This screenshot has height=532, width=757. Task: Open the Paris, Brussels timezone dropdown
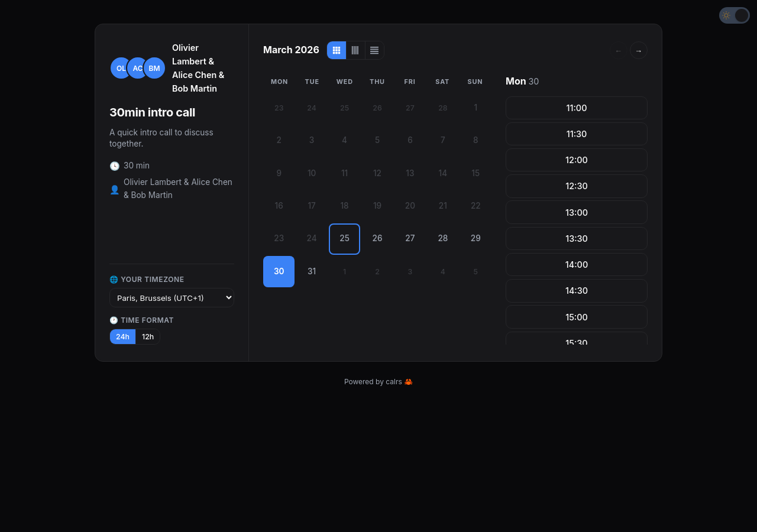point(172,298)
